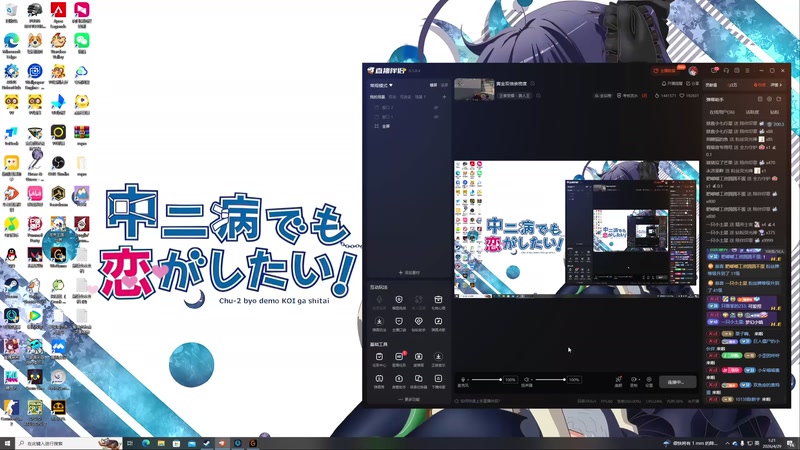This screenshot has height=450, width=800.
Task: Open the 常规模式 mode dropdown
Action: click(x=381, y=85)
